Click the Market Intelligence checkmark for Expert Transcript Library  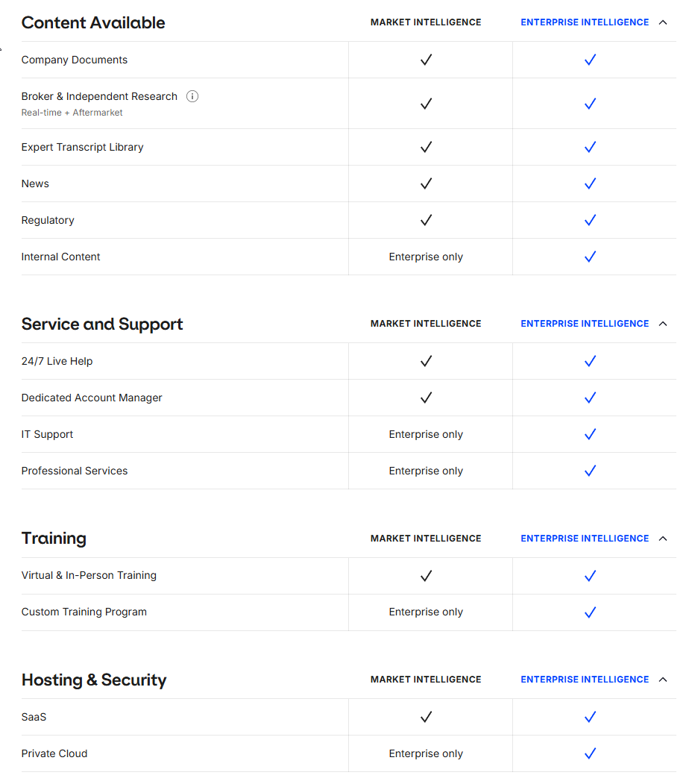tap(426, 147)
